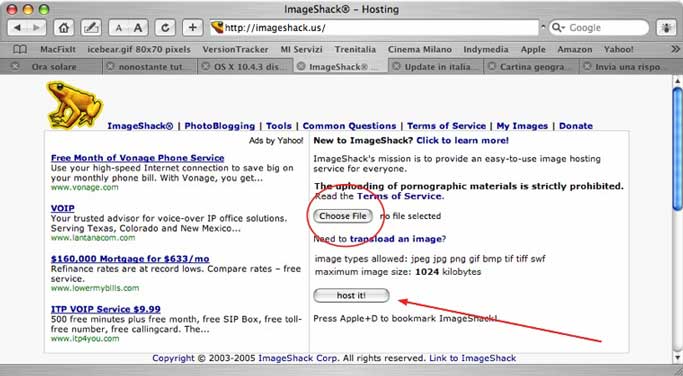
Task: Show more bookmarks via chevron overflow
Action: [675, 49]
